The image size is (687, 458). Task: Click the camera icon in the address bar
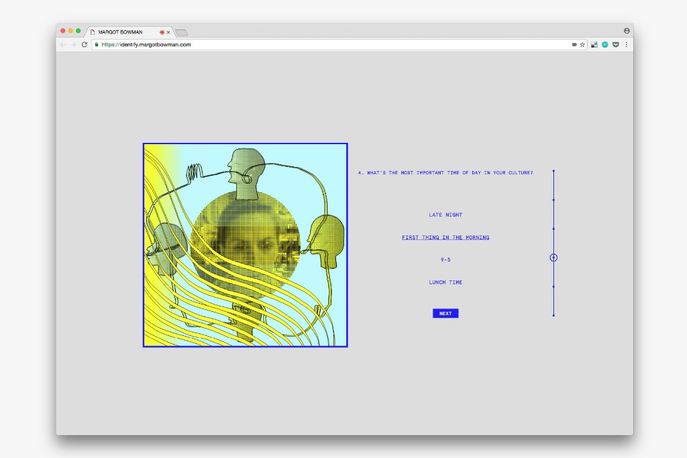(574, 44)
